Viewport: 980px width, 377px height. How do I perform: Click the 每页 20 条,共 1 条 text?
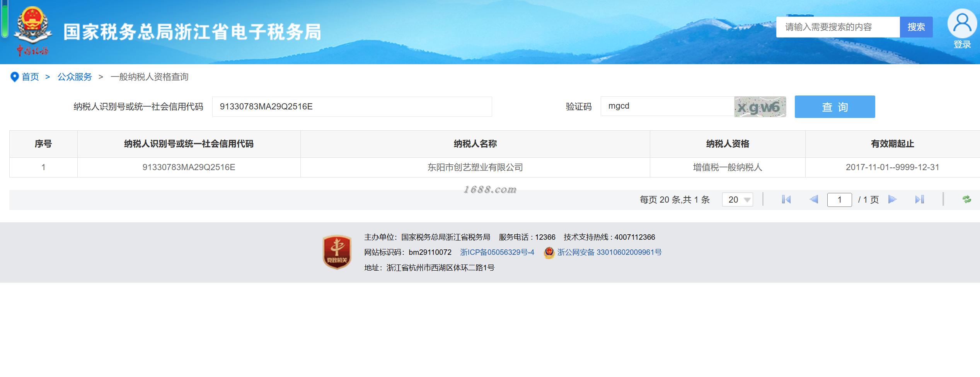(x=675, y=200)
